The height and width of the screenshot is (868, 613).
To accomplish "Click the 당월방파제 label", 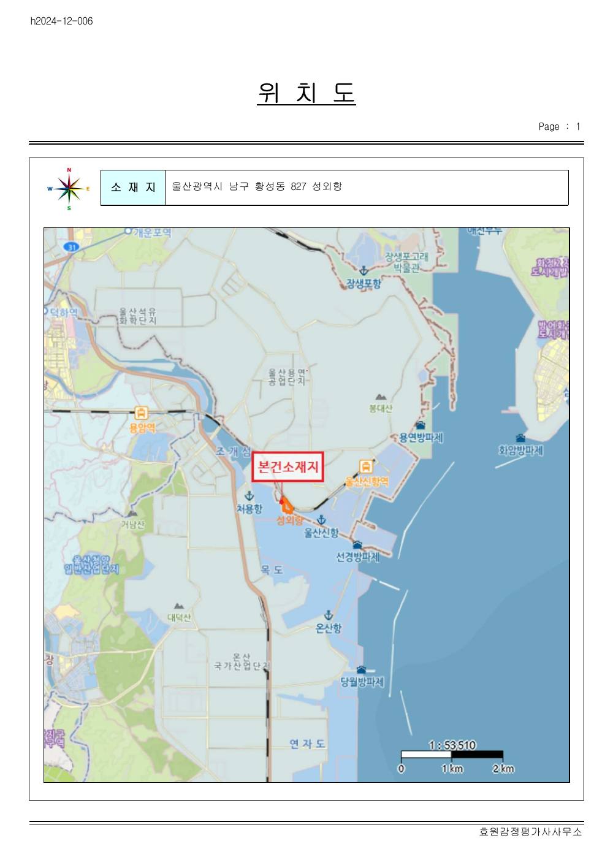I will (x=362, y=682).
